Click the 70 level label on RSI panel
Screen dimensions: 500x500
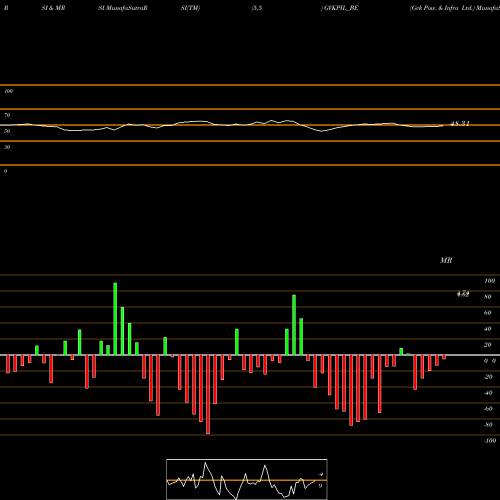7,115
